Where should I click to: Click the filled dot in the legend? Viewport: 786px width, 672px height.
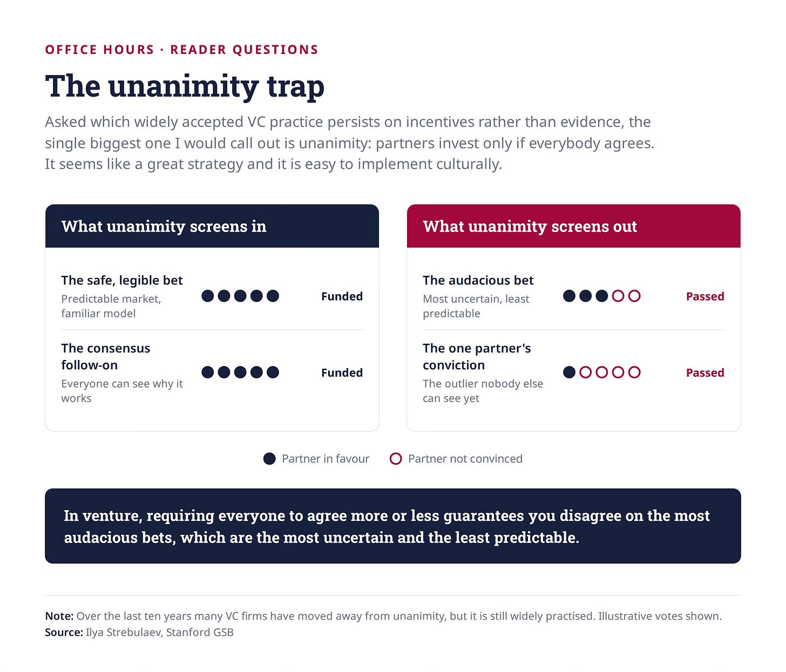coord(269,459)
